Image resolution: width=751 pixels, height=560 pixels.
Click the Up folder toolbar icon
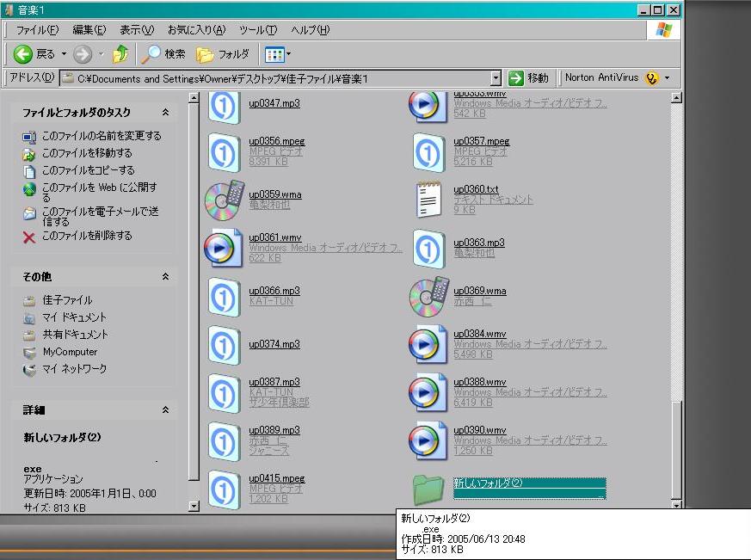(x=121, y=54)
